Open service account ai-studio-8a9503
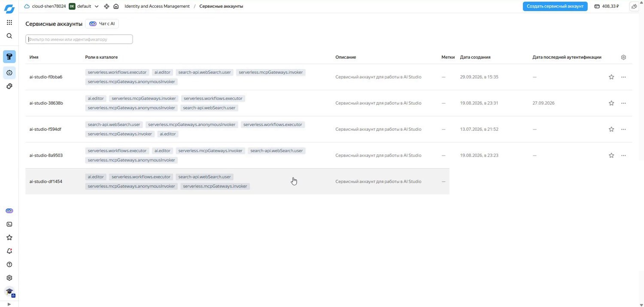 point(46,156)
